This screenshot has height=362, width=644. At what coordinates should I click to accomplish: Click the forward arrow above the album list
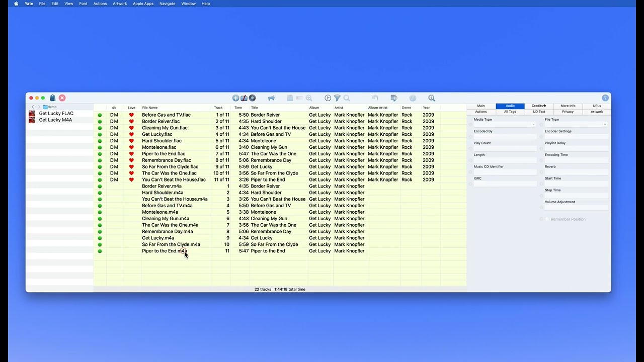[x=39, y=107]
